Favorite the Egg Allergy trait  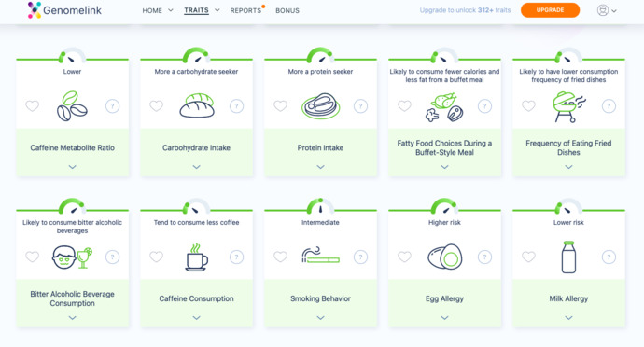coord(404,257)
